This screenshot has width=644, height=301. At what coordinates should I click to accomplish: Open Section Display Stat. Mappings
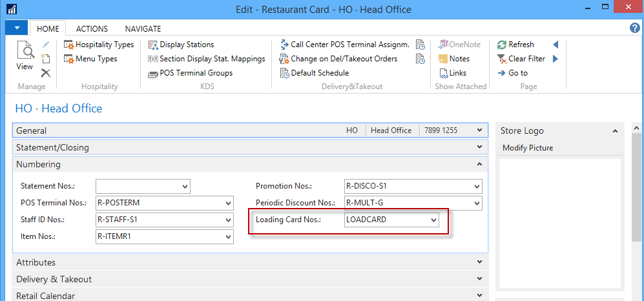point(207,59)
